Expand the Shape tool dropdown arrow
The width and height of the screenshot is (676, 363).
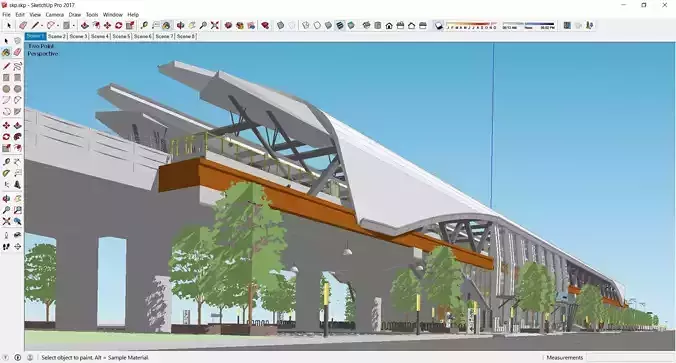click(x=73, y=25)
